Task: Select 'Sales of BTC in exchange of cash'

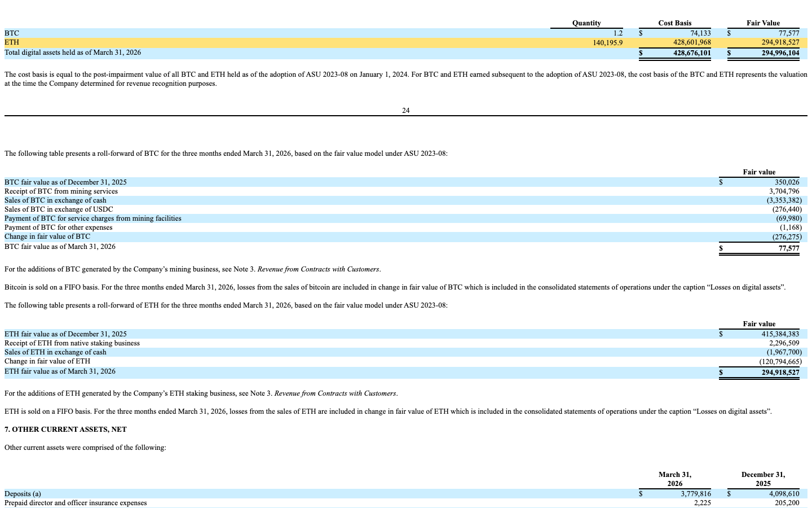Action: 55,200
